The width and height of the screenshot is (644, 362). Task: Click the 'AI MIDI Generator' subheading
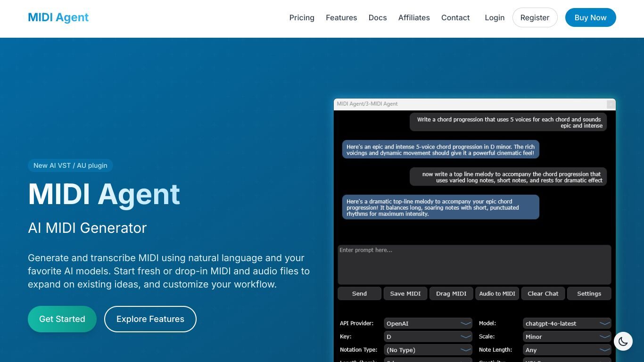coord(87,228)
